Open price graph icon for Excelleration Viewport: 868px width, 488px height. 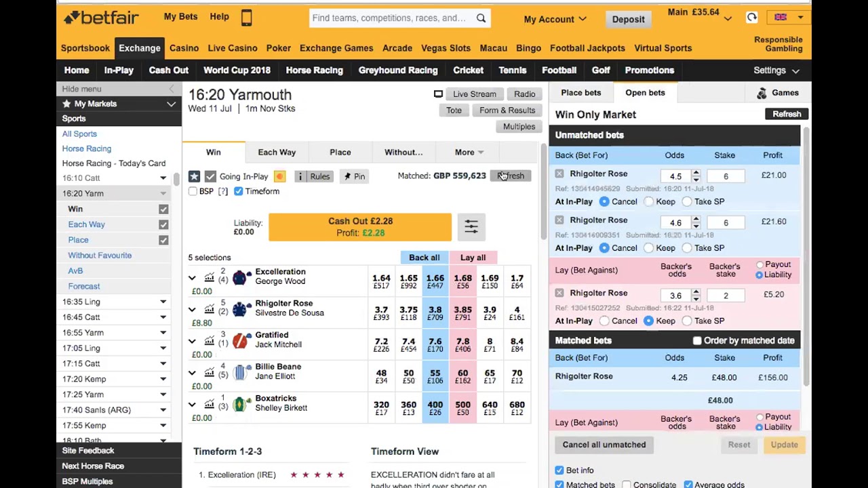(209, 277)
